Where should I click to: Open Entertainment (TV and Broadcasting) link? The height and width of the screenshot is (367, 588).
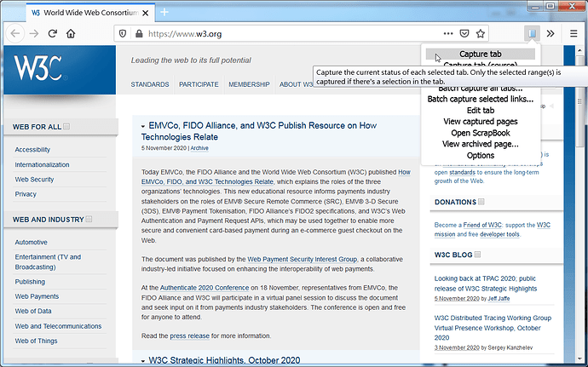(x=48, y=262)
